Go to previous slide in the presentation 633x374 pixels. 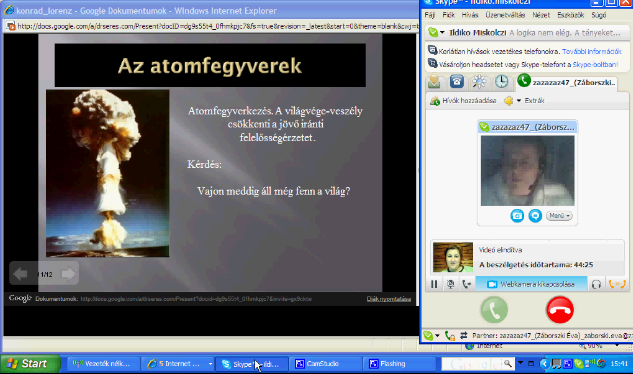click(20, 274)
